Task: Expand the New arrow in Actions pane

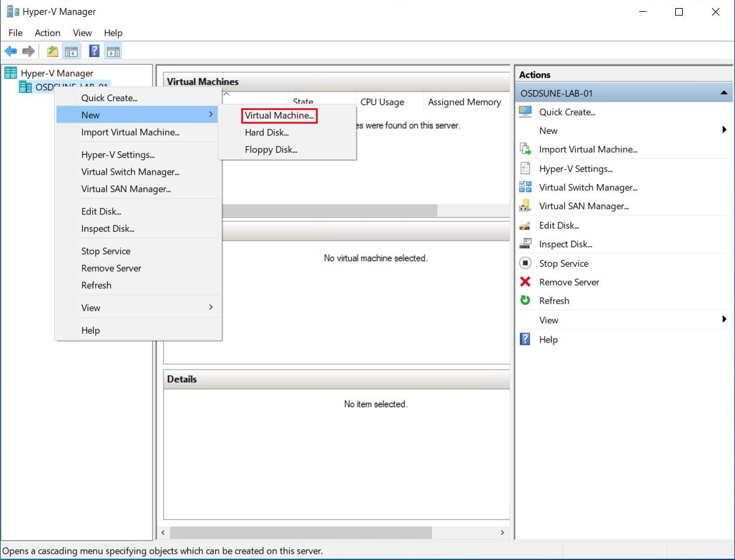Action: (x=724, y=131)
